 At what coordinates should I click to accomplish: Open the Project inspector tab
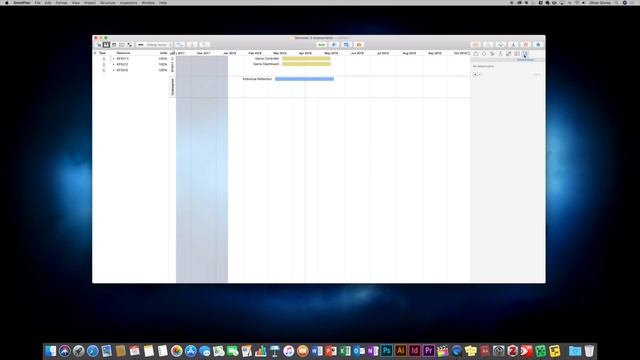(x=476, y=53)
